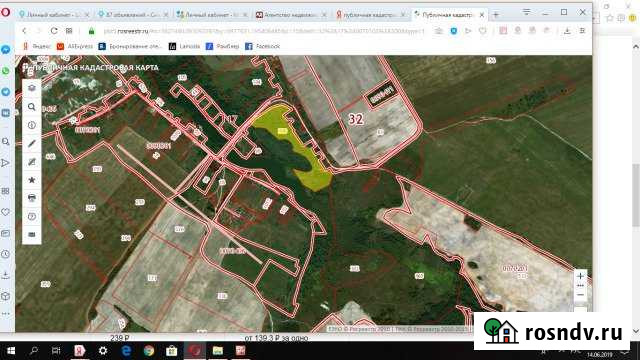The height and width of the screenshot is (360, 640).
Task: Switch to first 'Личный кабинет' tab
Action: click(x=53, y=15)
